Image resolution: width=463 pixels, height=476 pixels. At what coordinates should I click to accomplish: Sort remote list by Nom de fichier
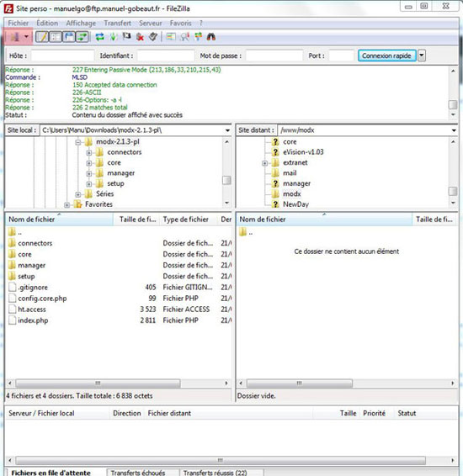[324, 219]
